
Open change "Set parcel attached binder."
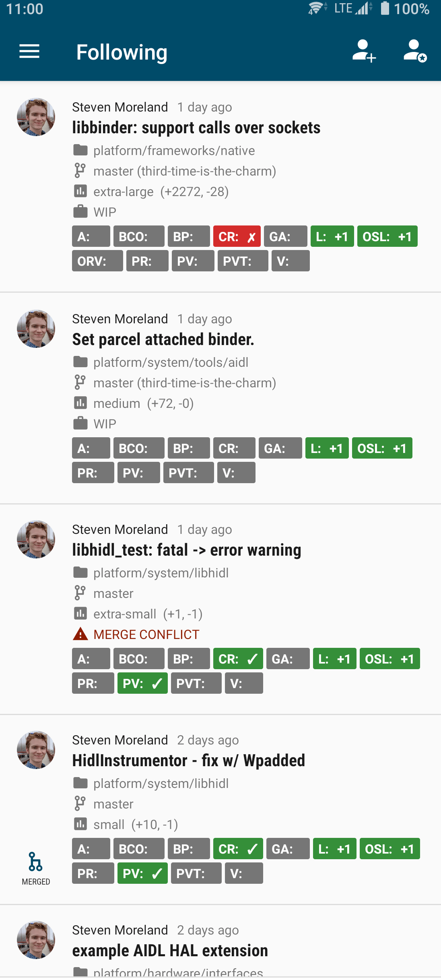click(163, 339)
